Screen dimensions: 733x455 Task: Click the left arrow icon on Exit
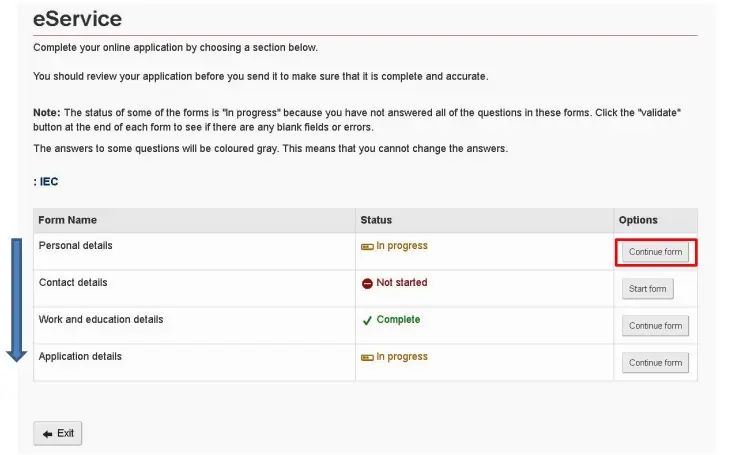coord(47,434)
